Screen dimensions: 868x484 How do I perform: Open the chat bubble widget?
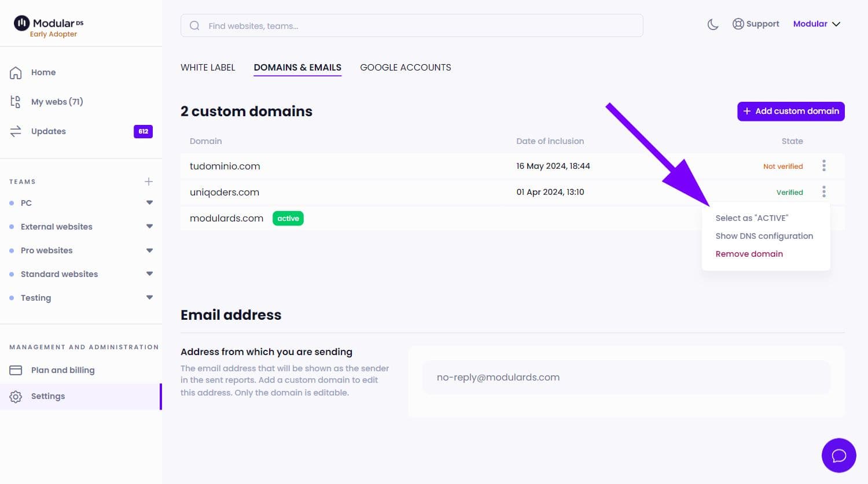(x=838, y=456)
